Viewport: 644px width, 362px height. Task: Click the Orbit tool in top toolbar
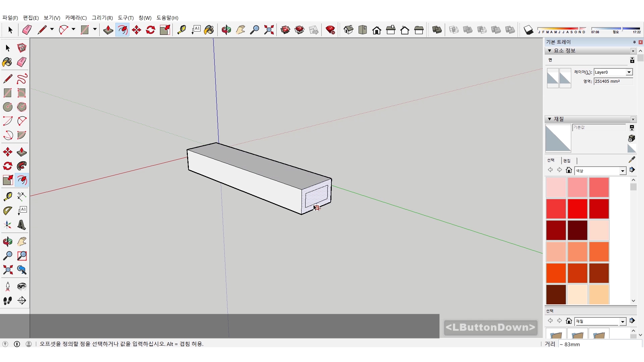(x=226, y=30)
